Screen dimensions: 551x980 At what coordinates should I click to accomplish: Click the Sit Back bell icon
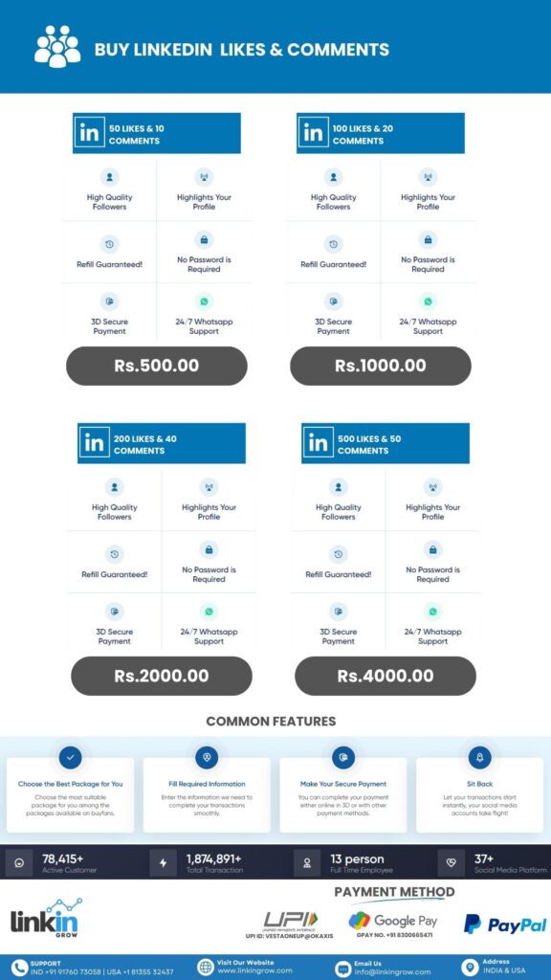pos(480,757)
